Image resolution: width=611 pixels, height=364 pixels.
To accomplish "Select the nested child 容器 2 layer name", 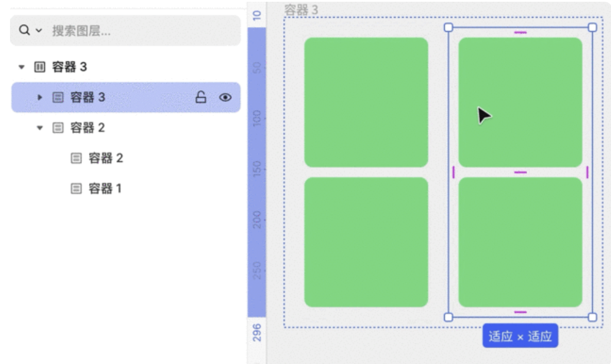I will tap(106, 158).
